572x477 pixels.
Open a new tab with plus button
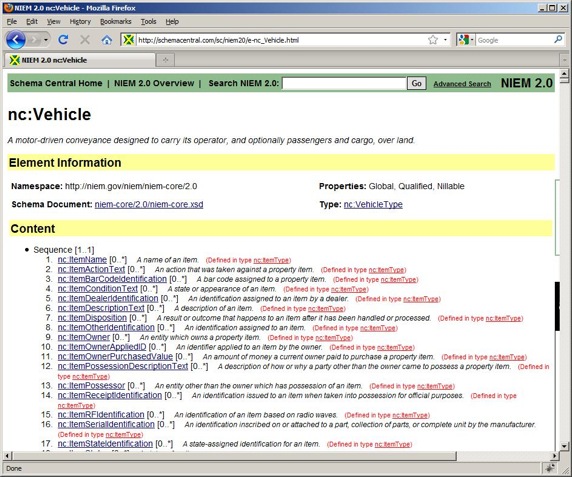165,60
